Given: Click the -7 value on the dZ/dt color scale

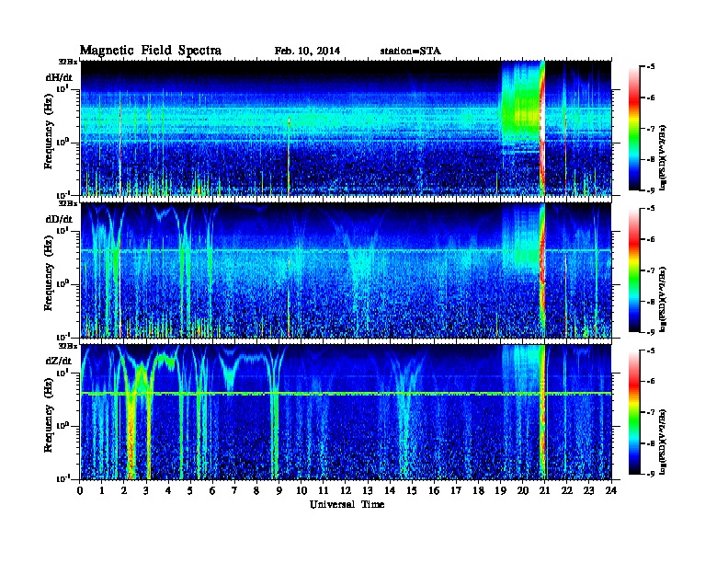Looking at the screenshot, I should (651, 412).
